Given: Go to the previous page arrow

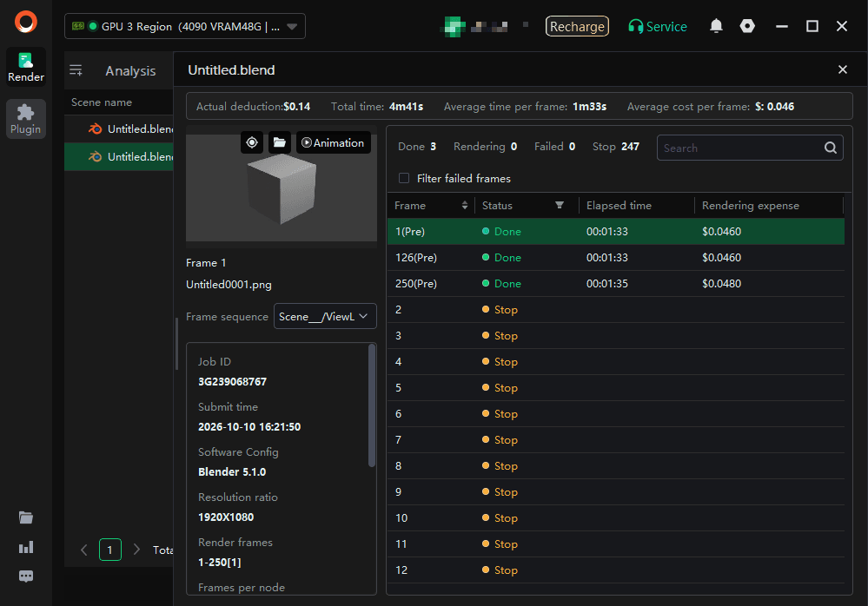Looking at the screenshot, I should 84,550.
